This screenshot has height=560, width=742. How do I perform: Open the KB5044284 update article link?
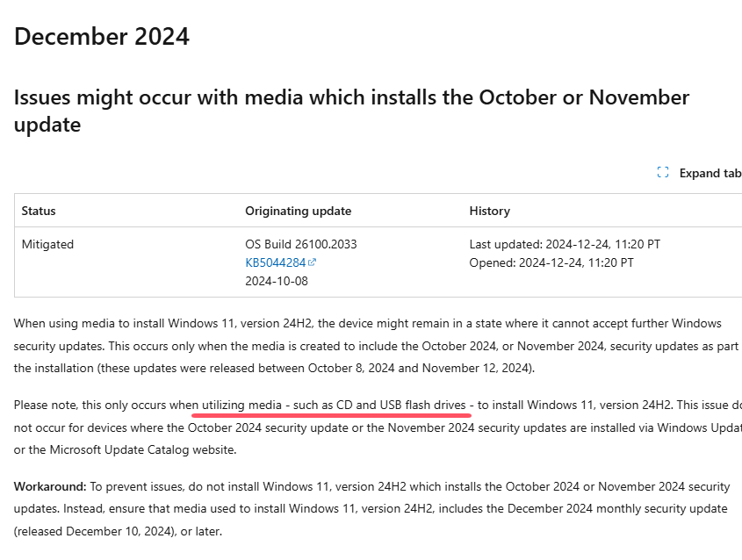tap(274, 262)
